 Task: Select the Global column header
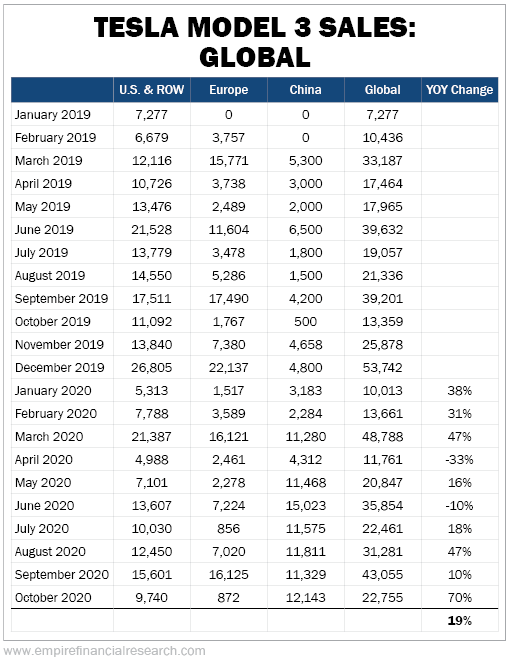coord(383,90)
